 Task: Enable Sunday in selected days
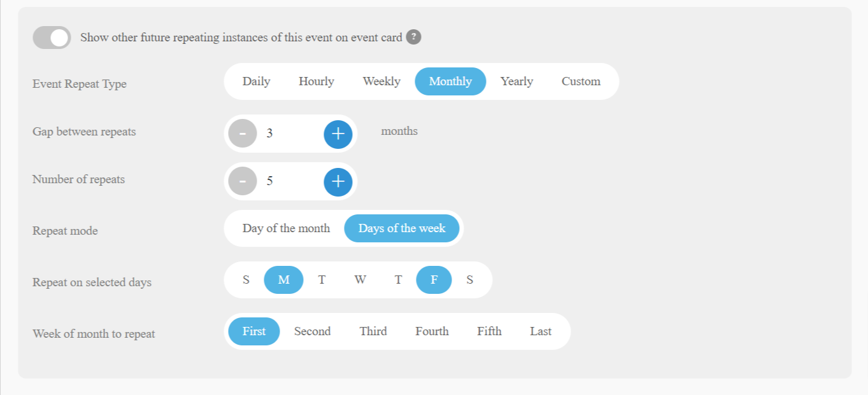pyautogui.click(x=246, y=280)
